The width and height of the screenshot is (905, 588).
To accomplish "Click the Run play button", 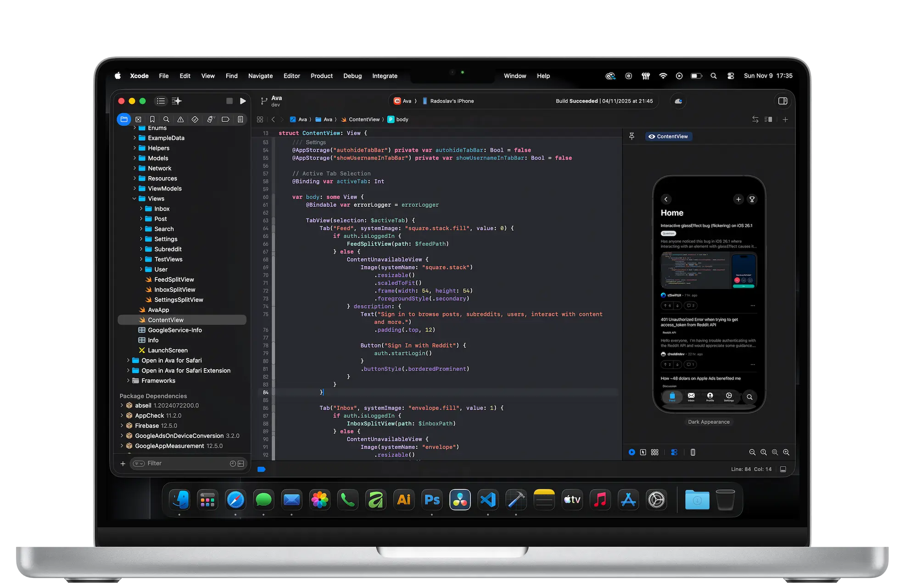I will [x=243, y=101].
